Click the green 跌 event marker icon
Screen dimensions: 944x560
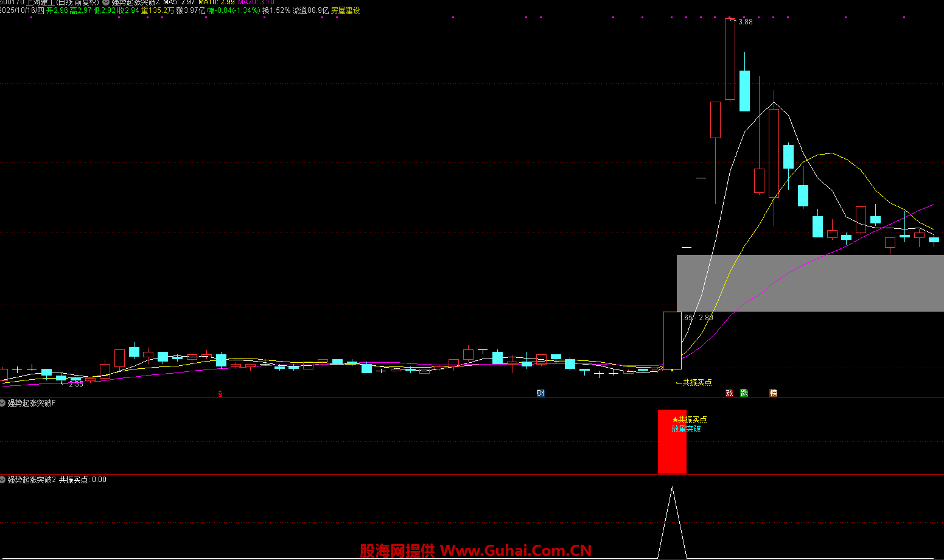point(744,393)
